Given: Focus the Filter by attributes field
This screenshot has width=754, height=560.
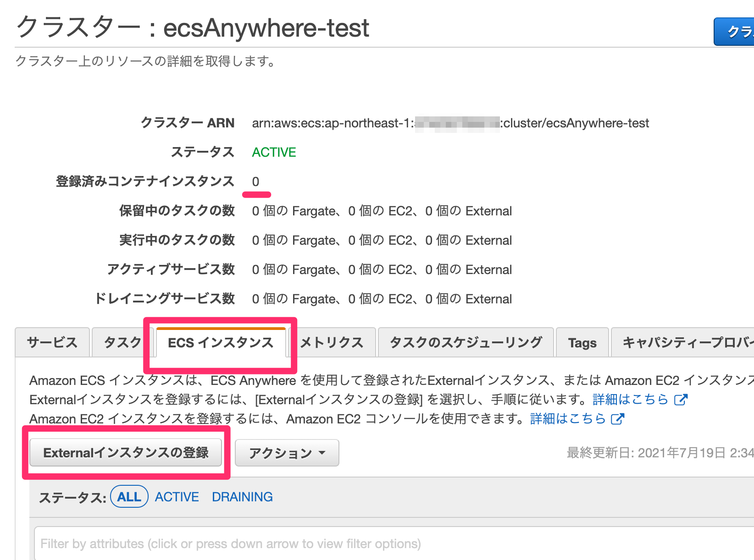Looking at the screenshot, I should pyautogui.click(x=394, y=544).
